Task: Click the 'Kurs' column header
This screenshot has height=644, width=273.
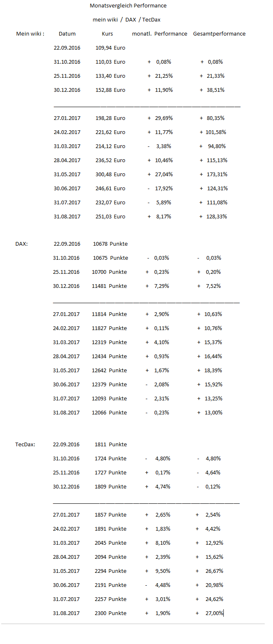Action: [107, 34]
